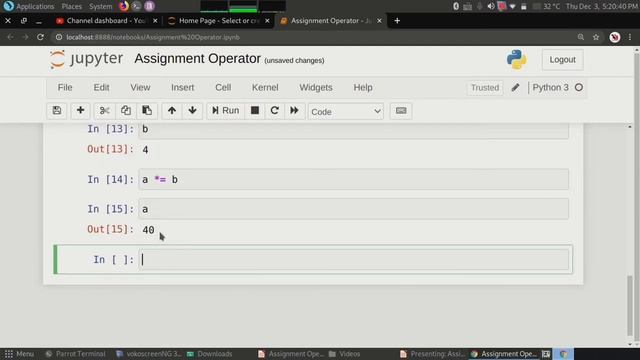
Task: Click the Bluetooth tray icon
Action: [456, 6]
